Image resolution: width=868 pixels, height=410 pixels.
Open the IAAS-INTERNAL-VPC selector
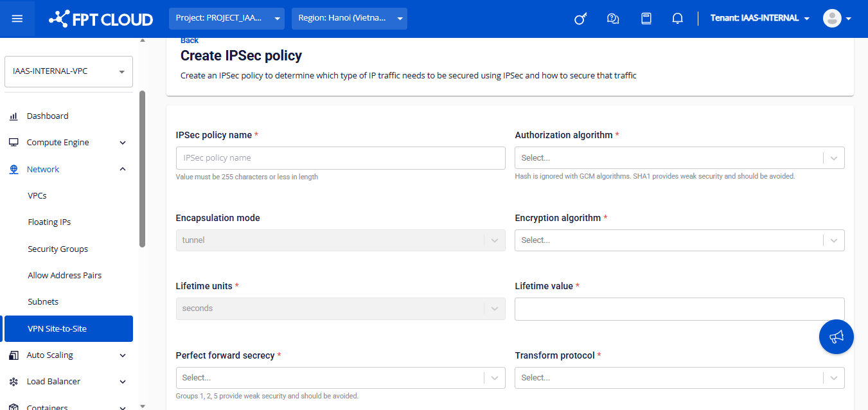click(69, 71)
